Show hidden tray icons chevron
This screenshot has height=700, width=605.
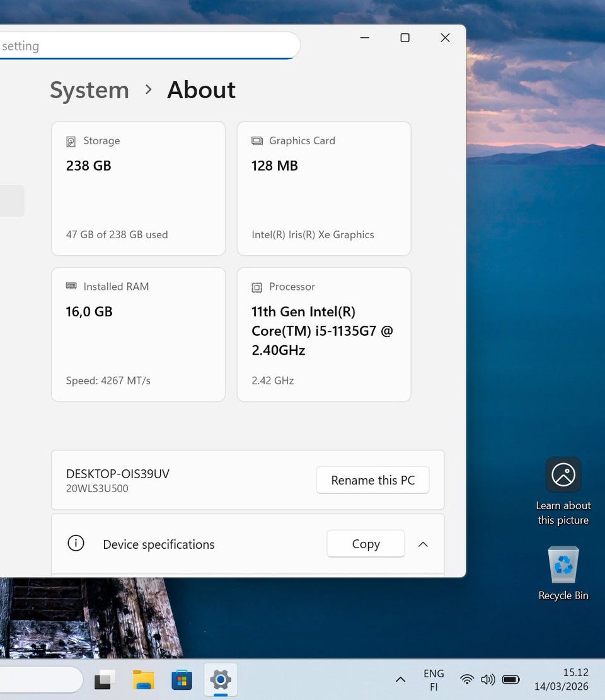tap(401, 679)
